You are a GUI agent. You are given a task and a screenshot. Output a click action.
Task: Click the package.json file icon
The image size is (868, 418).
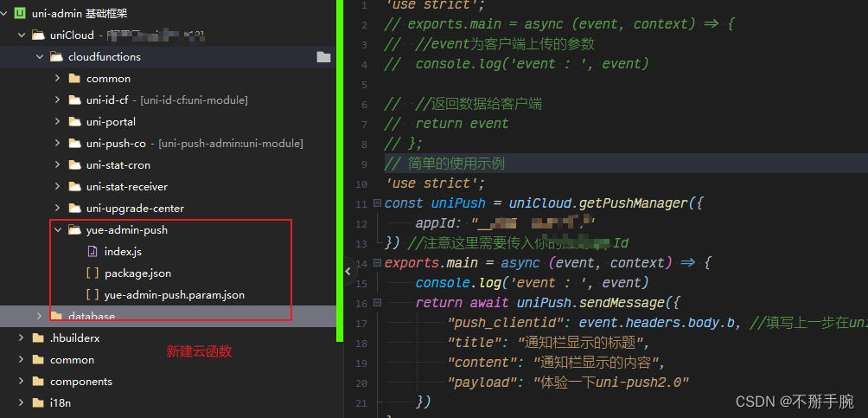tap(92, 273)
